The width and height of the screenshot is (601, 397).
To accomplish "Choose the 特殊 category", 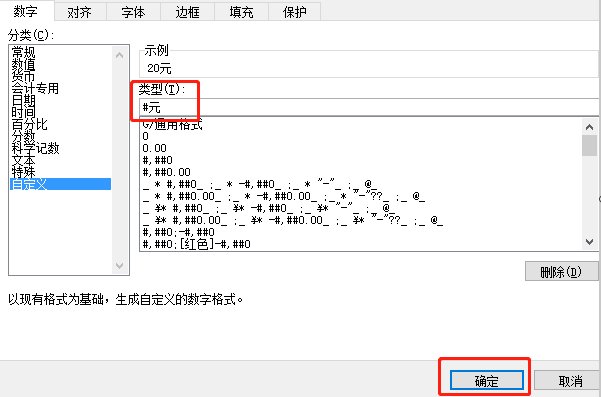I will point(23,172).
